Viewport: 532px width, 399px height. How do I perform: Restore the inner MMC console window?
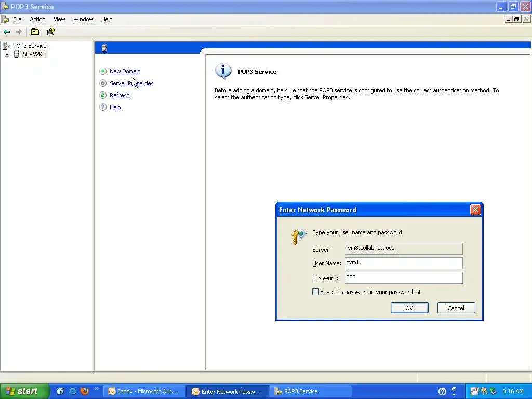pyautogui.click(x=517, y=19)
